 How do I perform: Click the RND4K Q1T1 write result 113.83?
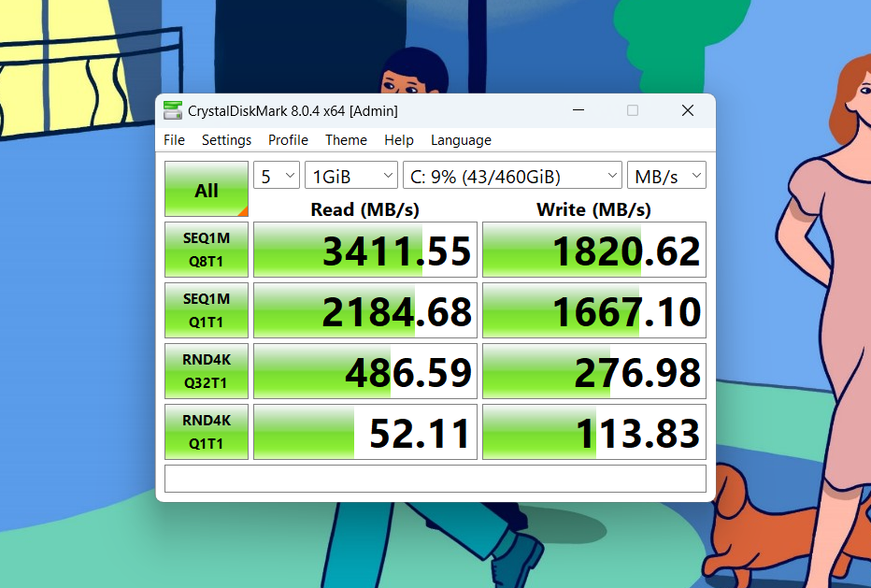[x=593, y=432]
